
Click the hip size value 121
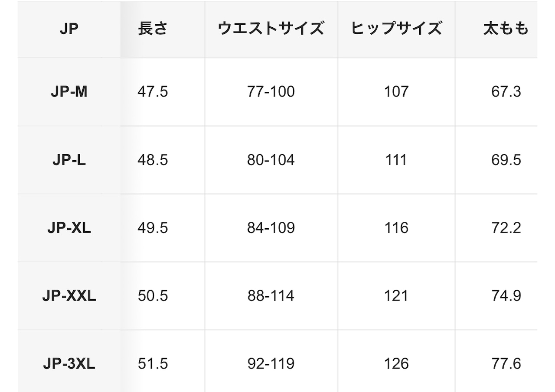[396, 296]
